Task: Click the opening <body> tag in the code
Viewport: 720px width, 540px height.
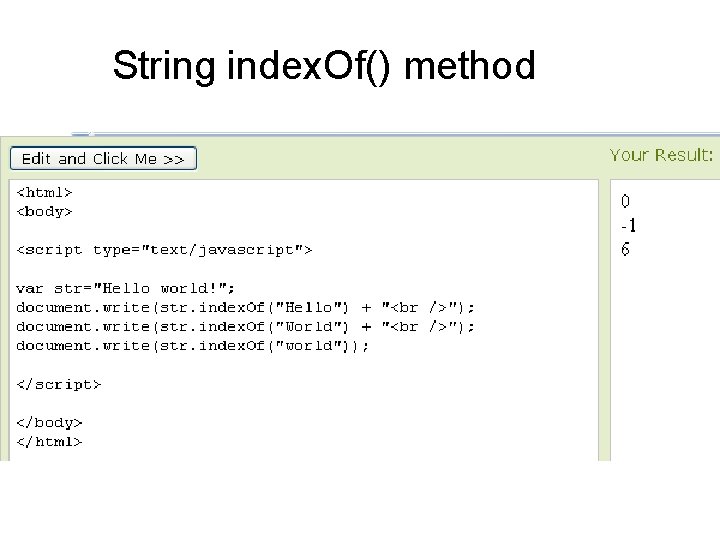Action: 45,211
